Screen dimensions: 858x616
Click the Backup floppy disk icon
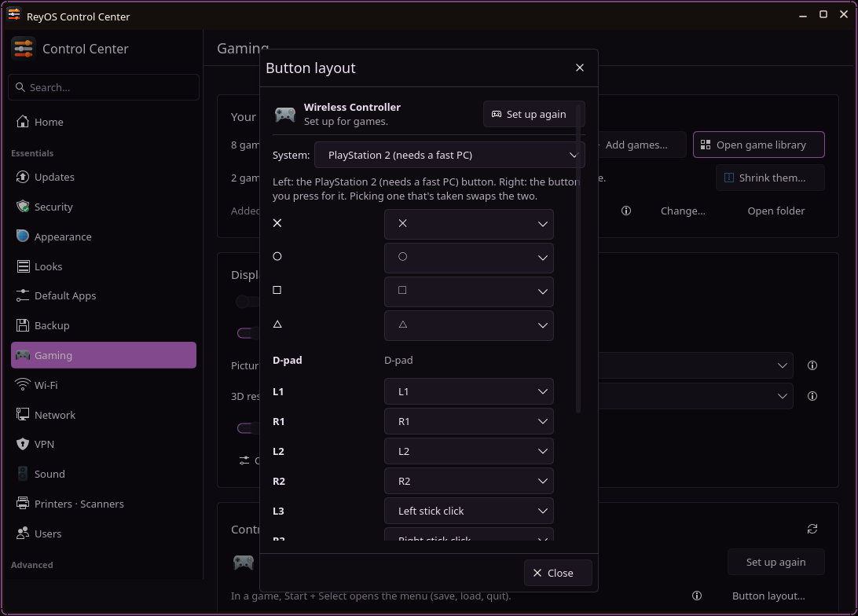(x=23, y=325)
